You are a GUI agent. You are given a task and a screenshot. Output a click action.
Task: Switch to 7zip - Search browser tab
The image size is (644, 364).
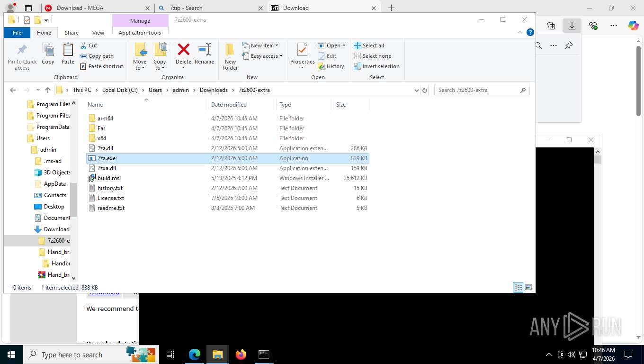[x=210, y=8]
